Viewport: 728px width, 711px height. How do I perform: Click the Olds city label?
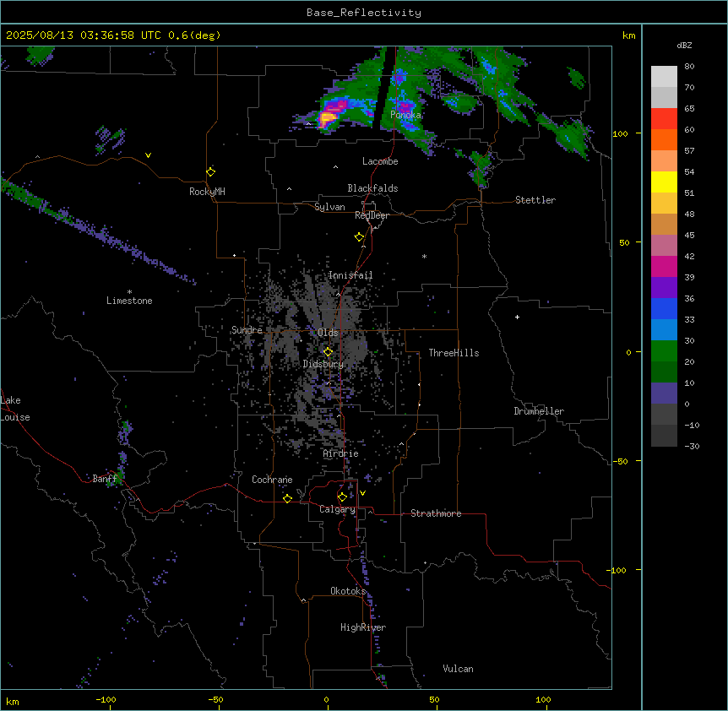[x=328, y=333]
